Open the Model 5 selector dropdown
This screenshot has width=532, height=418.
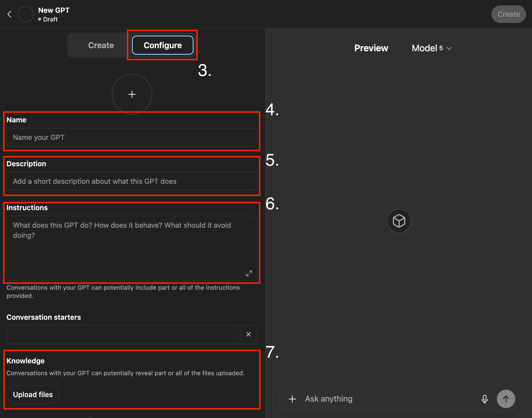point(432,48)
